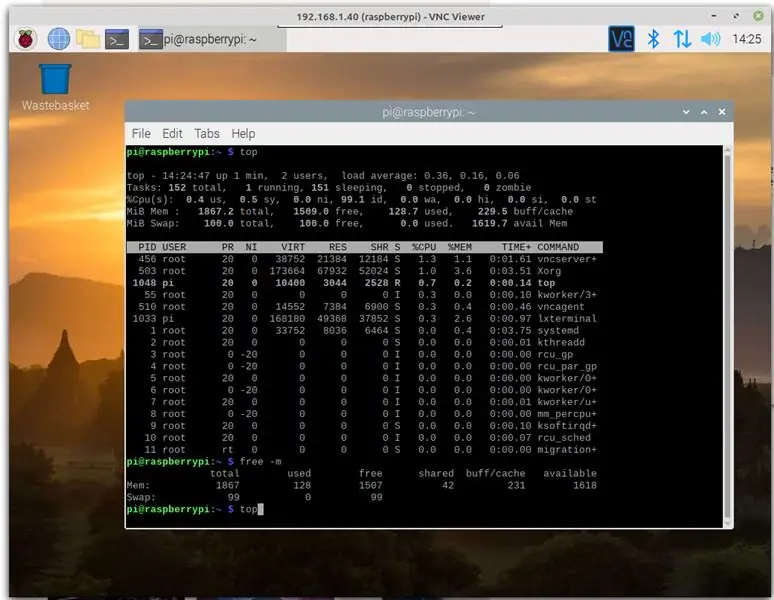This screenshot has height=600, width=774.
Task: Select pi@raspberrypi taskbar window button
Action: [x=211, y=39]
